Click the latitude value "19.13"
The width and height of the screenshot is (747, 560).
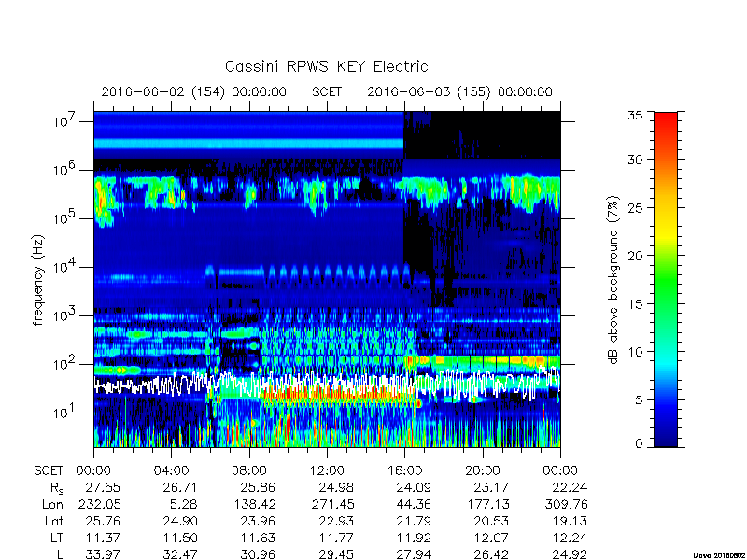coord(570,522)
